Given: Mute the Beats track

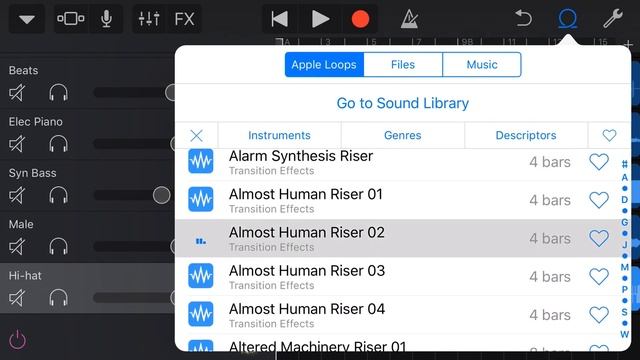Looking at the screenshot, I should click(x=17, y=93).
